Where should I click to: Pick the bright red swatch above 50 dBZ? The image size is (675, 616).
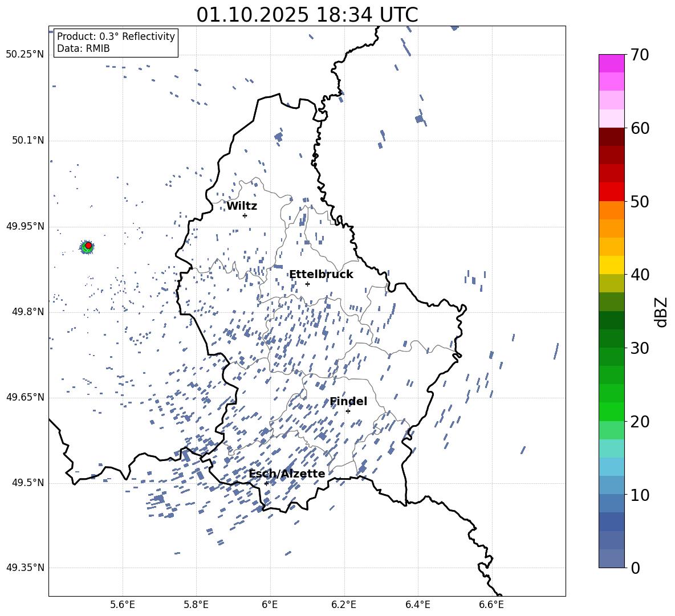tap(611, 191)
